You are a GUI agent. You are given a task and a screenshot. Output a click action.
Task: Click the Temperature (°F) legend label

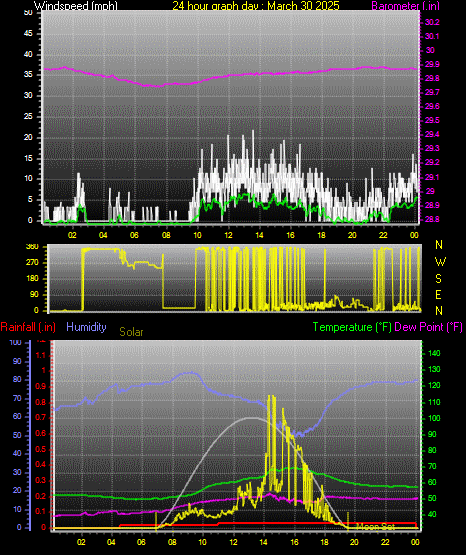352,327
